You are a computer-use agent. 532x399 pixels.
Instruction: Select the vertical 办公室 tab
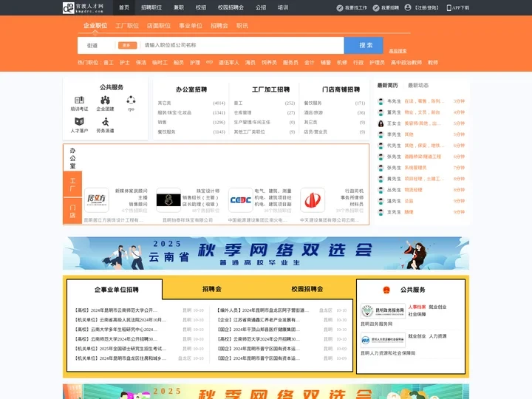point(72,158)
